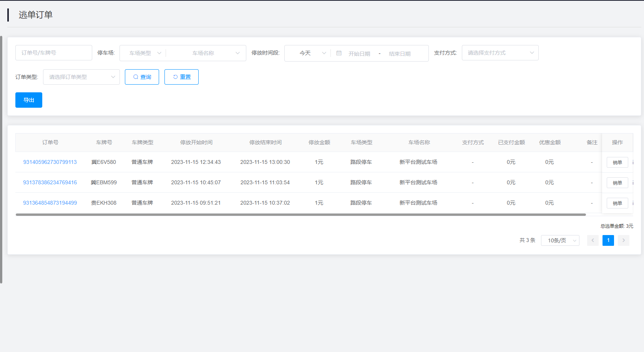Click 销单 for plate 冀E6V580
Viewport: 644px width, 352px height.
point(617,162)
